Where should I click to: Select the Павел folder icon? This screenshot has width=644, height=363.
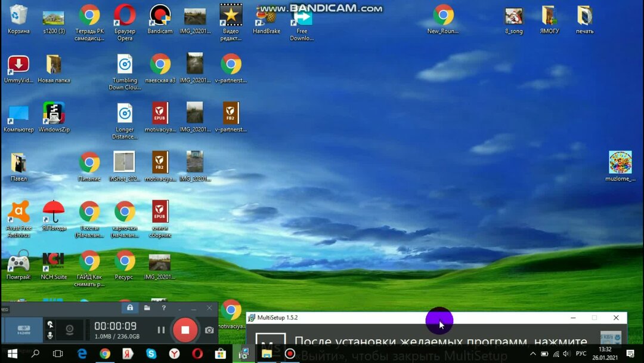pos(18,167)
